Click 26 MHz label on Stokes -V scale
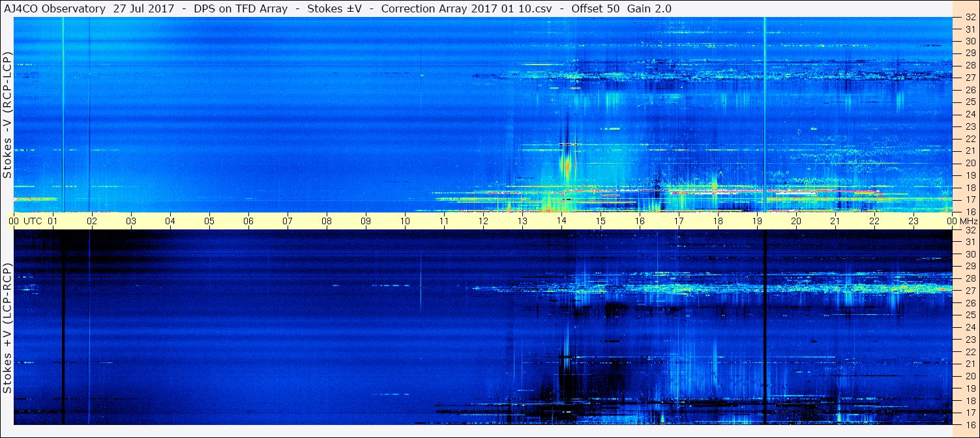980x438 pixels. click(x=970, y=89)
